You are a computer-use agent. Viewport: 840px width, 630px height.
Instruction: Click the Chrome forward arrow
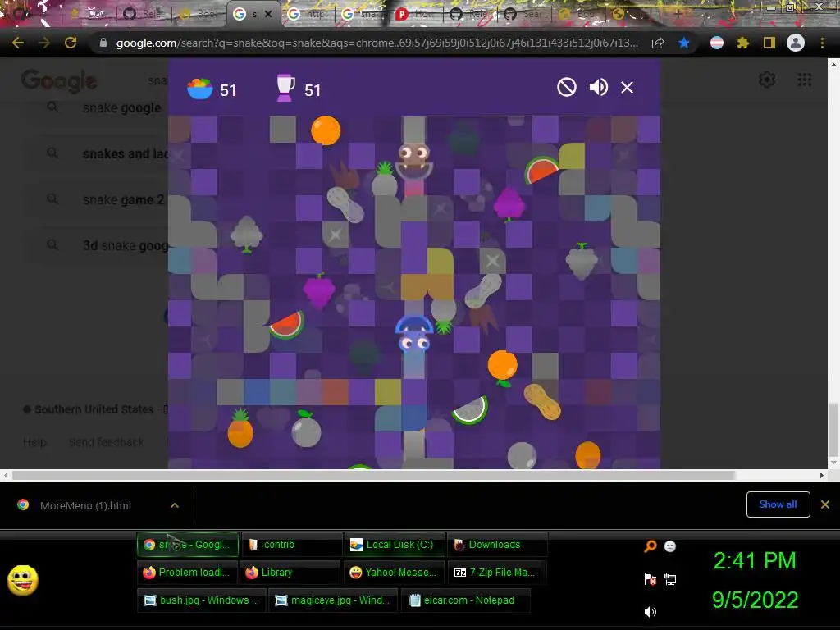pos(44,43)
